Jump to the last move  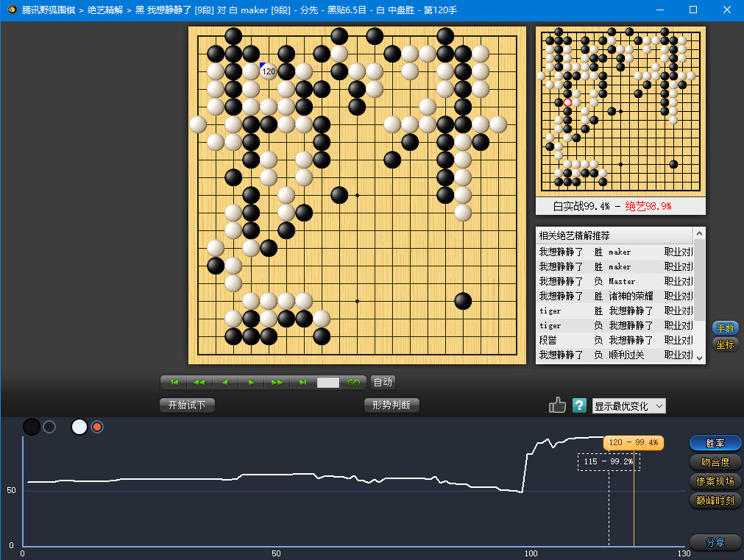click(x=302, y=382)
